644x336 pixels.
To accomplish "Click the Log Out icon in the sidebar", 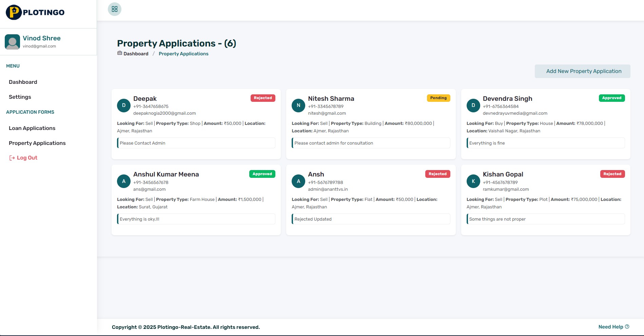I will (x=12, y=157).
